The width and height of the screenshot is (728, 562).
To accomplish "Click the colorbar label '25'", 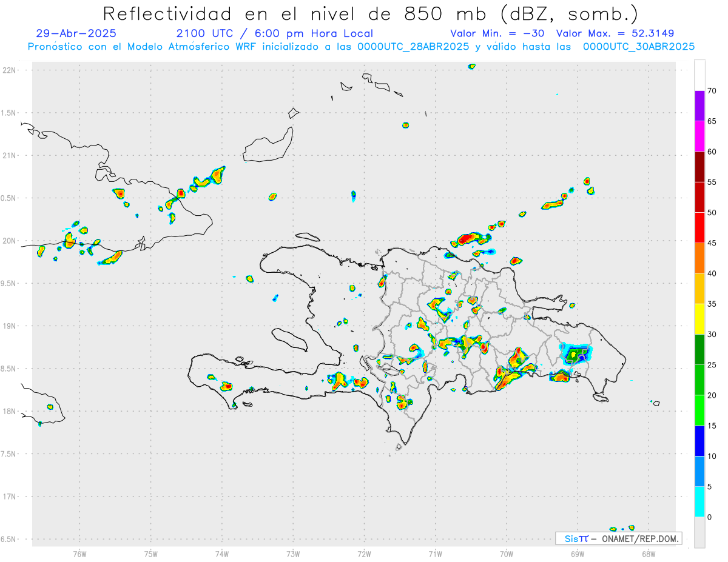I will coord(712,365).
